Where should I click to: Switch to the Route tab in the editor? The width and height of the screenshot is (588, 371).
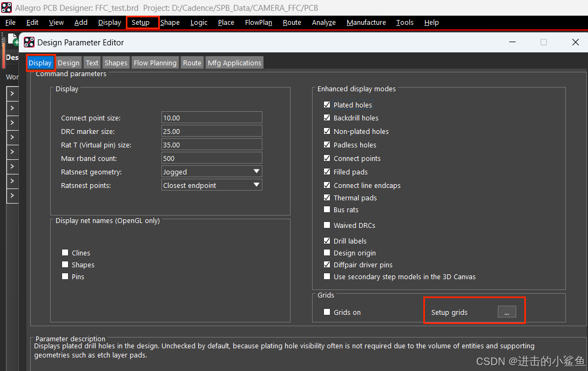point(192,63)
